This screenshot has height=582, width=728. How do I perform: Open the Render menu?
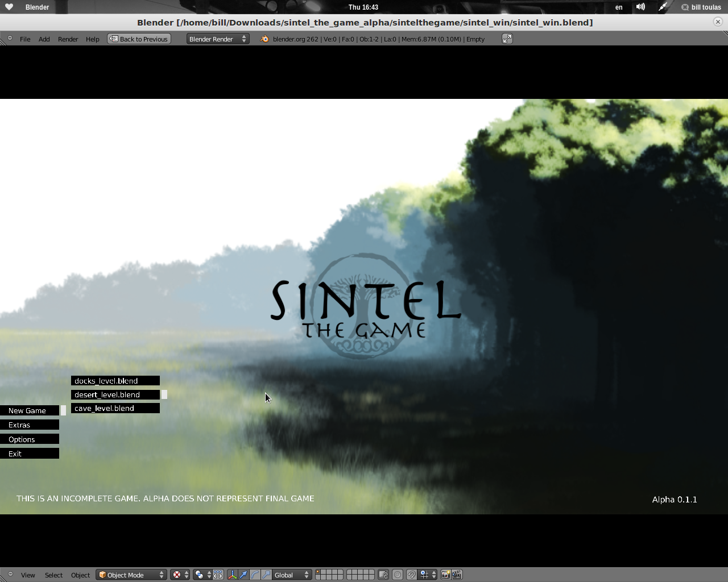tap(68, 39)
